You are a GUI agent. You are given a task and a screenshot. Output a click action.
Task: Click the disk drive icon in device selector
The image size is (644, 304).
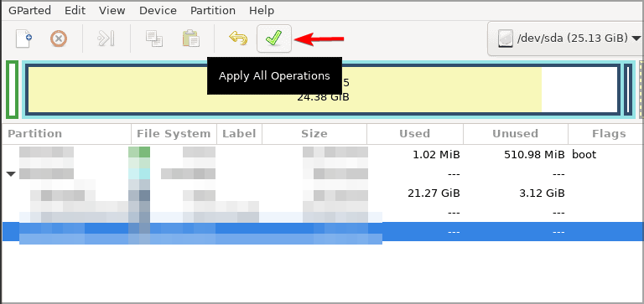click(x=506, y=39)
